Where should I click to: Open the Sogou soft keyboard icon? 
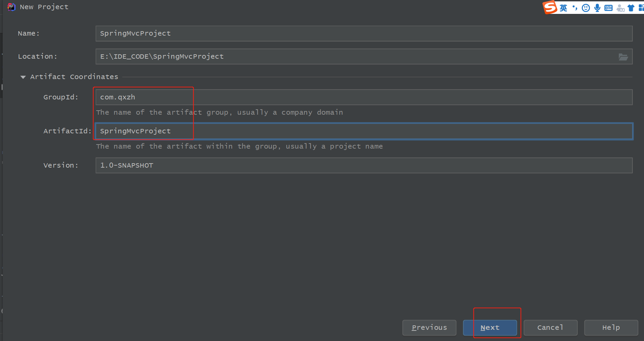(608, 8)
